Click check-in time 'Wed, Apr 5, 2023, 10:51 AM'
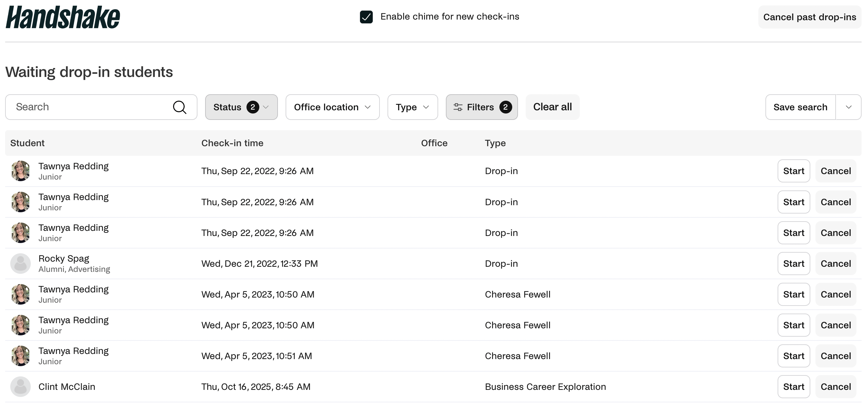 pos(256,356)
